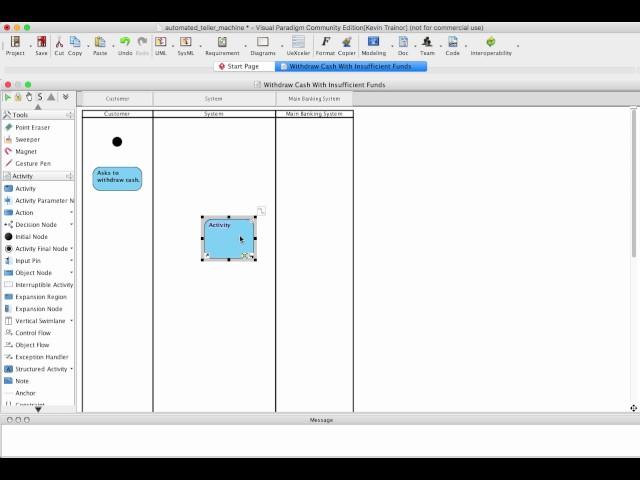Pick the Anchor palette item

(25, 393)
